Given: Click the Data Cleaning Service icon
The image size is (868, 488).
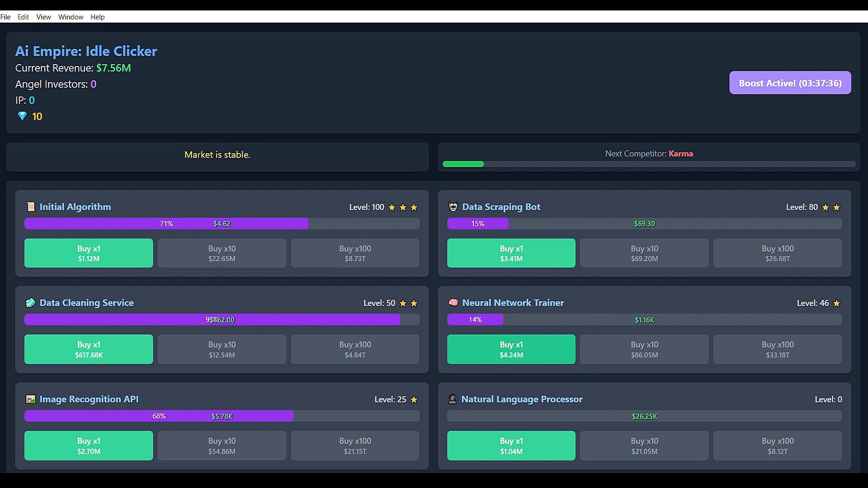Looking at the screenshot, I should [30, 303].
